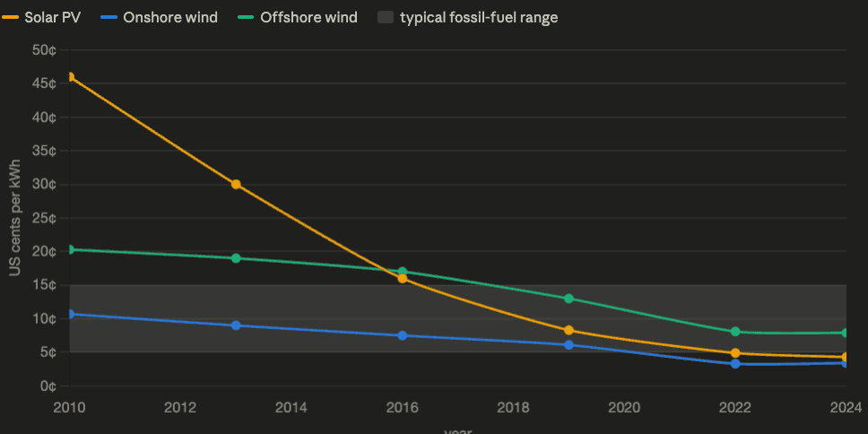Click the 2014 x-axis label
This screenshot has width=868, height=434.
pyautogui.click(x=291, y=408)
